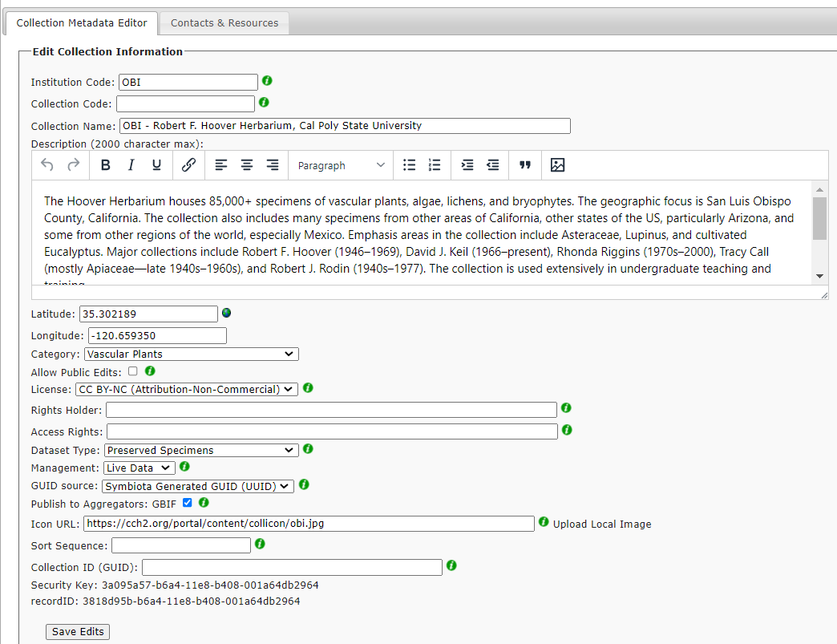Open the Dataset Type dropdown

[201, 450]
